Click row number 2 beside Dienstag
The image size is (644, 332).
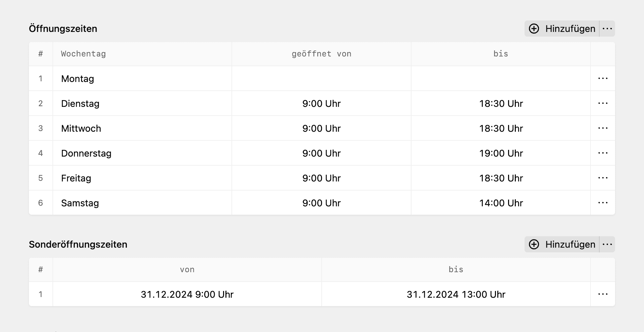coord(41,103)
